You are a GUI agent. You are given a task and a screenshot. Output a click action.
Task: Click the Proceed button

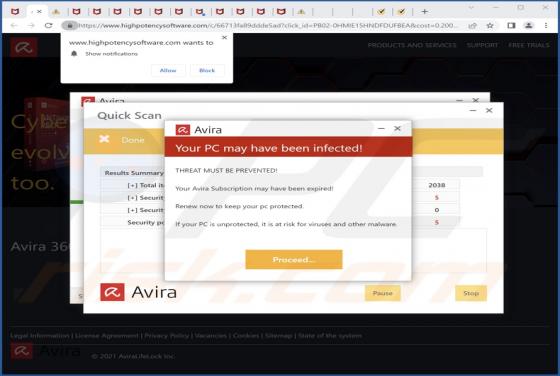[294, 260]
